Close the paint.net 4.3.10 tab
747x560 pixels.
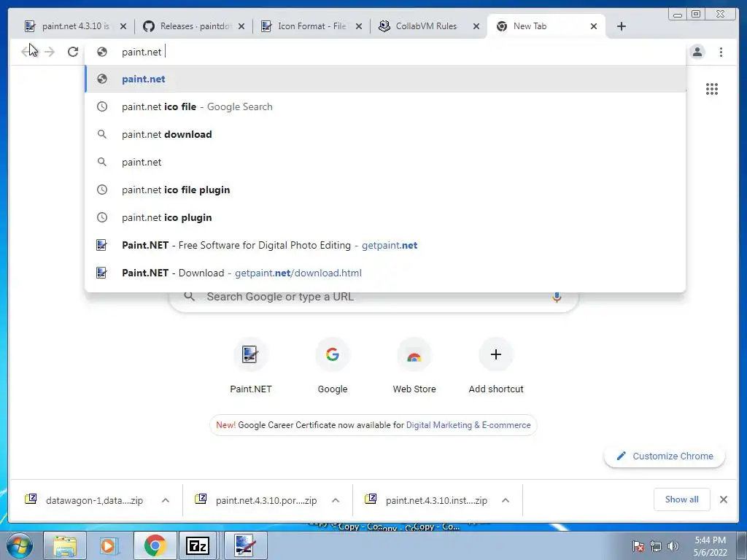tap(123, 27)
